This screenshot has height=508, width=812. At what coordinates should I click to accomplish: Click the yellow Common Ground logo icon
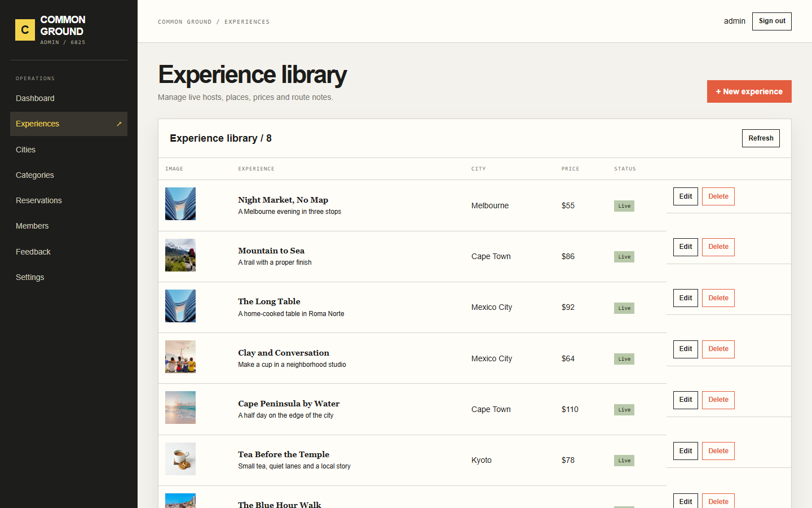pos(25,30)
